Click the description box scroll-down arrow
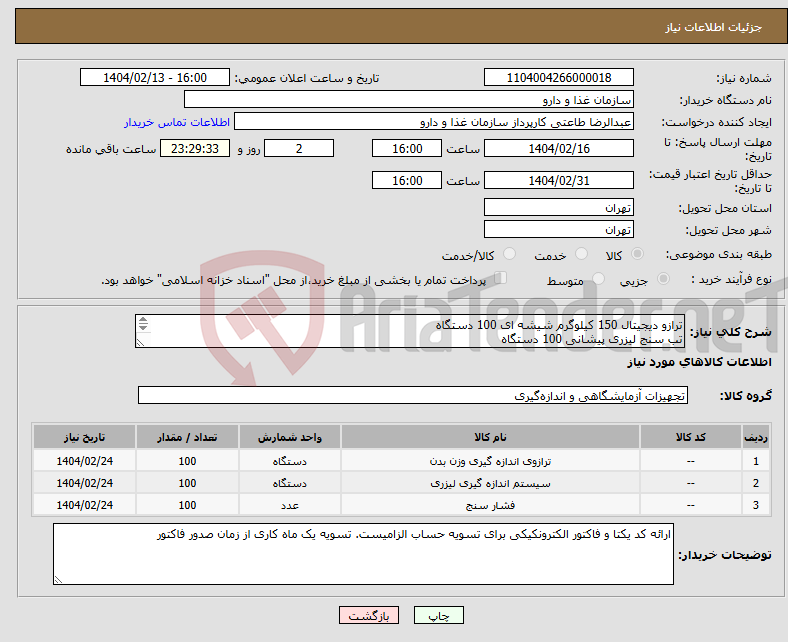The height and width of the screenshot is (642, 788). (x=143, y=327)
